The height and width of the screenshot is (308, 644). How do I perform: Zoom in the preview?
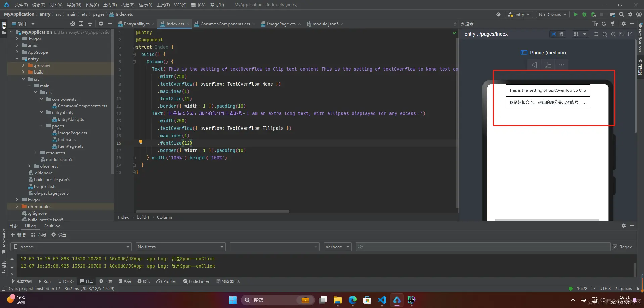tap(613, 34)
